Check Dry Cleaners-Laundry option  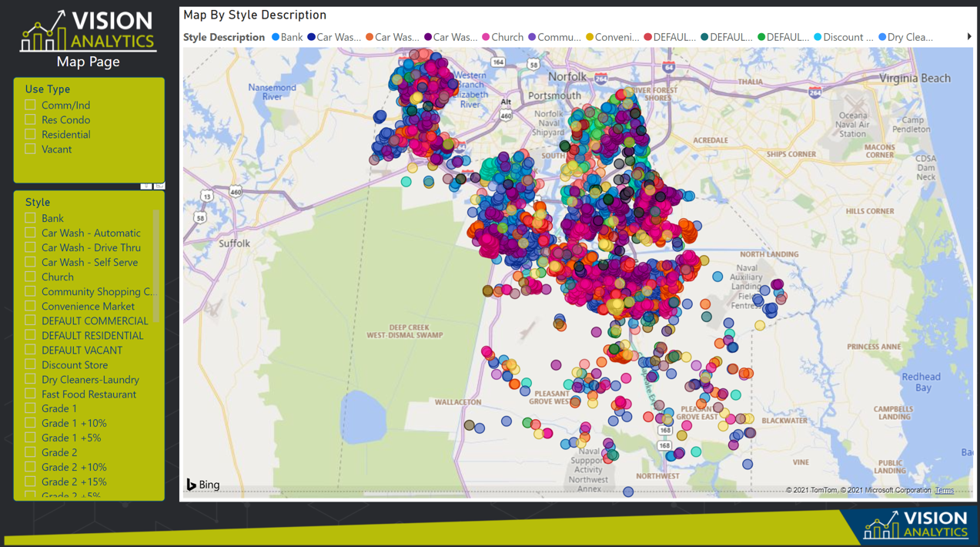pyautogui.click(x=30, y=379)
